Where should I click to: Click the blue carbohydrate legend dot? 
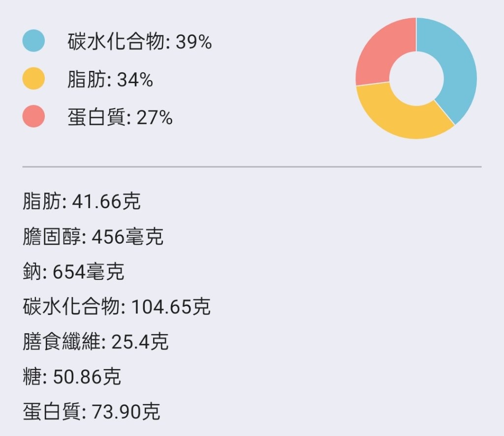[33, 41]
